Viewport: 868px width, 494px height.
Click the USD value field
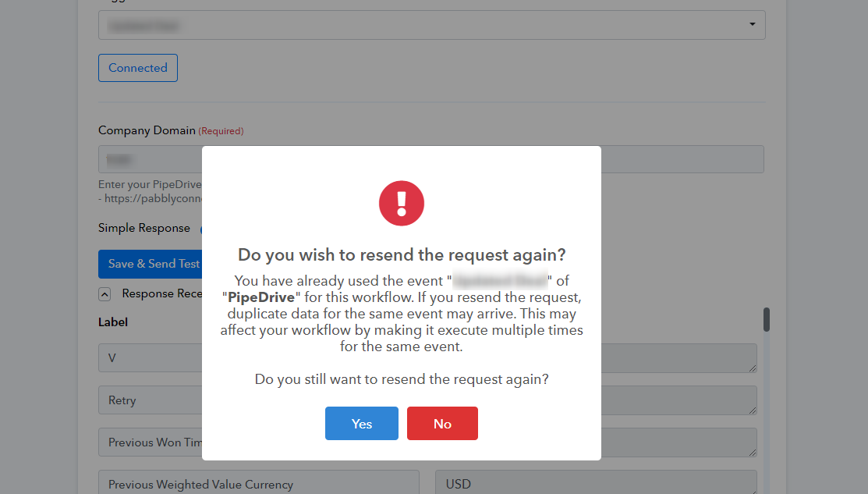pos(596,482)
